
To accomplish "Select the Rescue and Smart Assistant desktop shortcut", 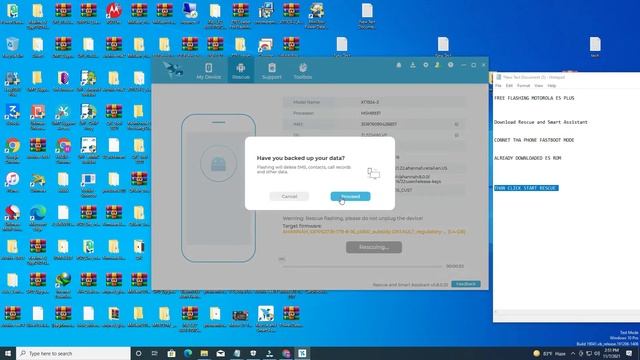I will point(266,319).
